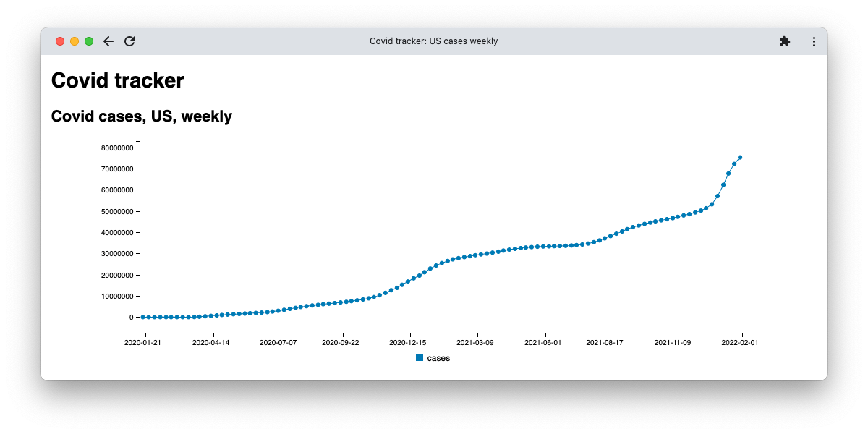The image size is (868, 434).
Task: Click the 2021-08-17 x-axis date
Action: click(x=605, y=343)
